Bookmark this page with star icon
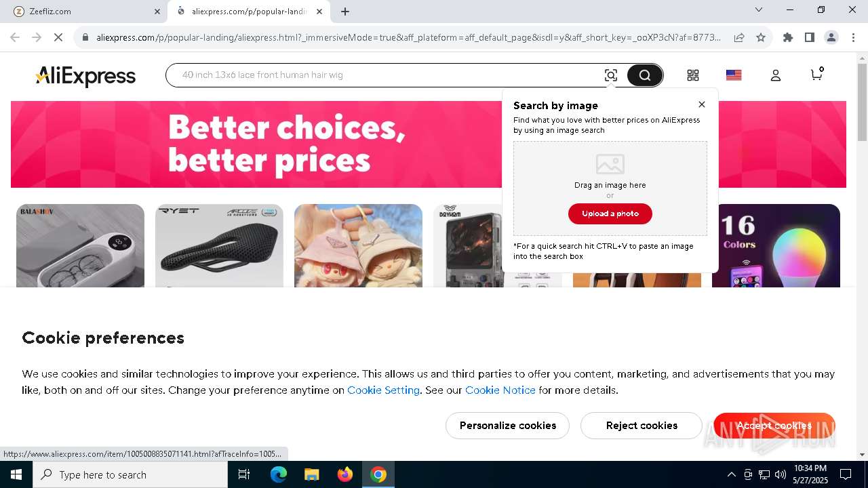Screen dimensions: 868x488 pos(761,37)
